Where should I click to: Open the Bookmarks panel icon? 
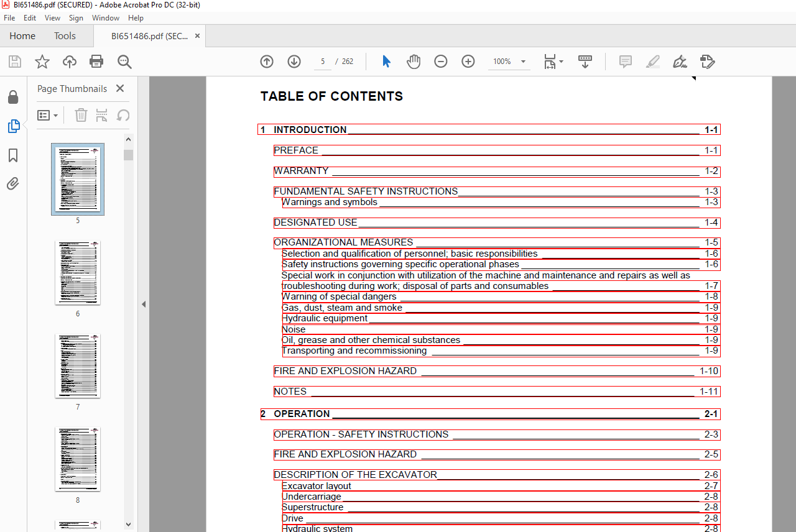[13, 155]
